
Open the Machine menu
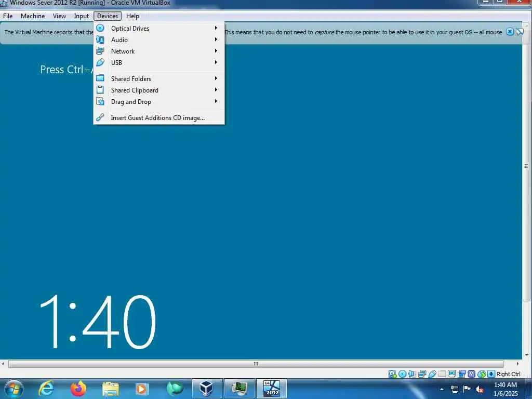click(33, 16)
